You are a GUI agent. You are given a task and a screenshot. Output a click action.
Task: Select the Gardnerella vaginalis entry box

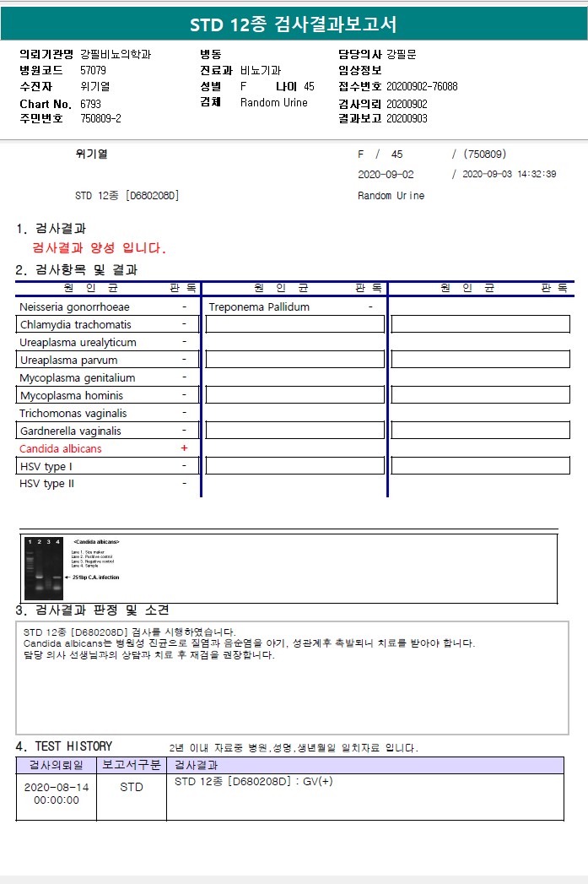pos(108,431)
